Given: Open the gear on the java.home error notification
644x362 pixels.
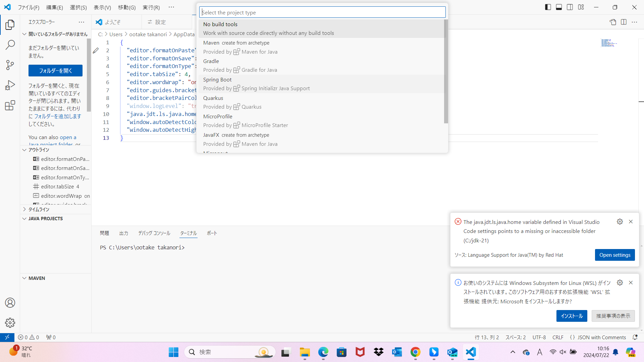Looking at the screenshot, I should [x=620, y=222].
